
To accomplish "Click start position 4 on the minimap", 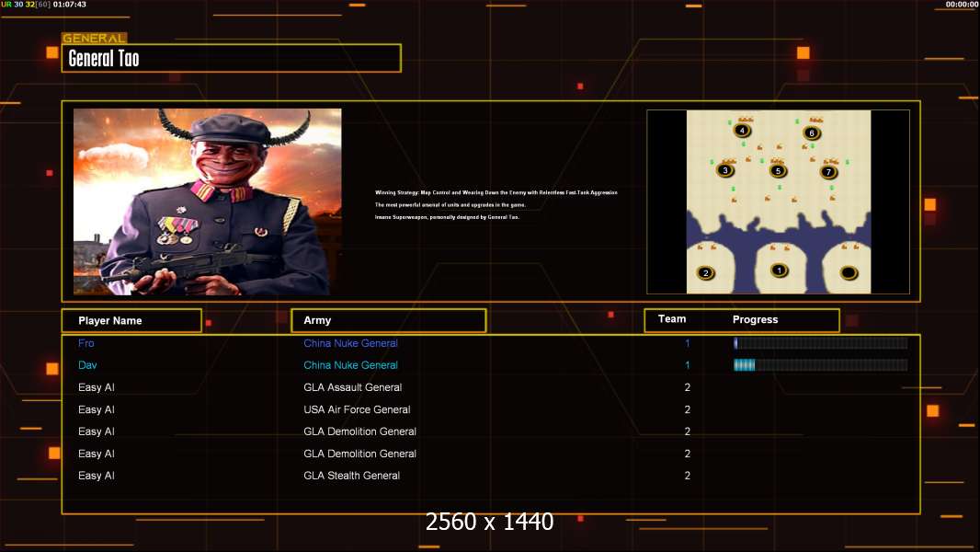I will (x=742, y=130).
